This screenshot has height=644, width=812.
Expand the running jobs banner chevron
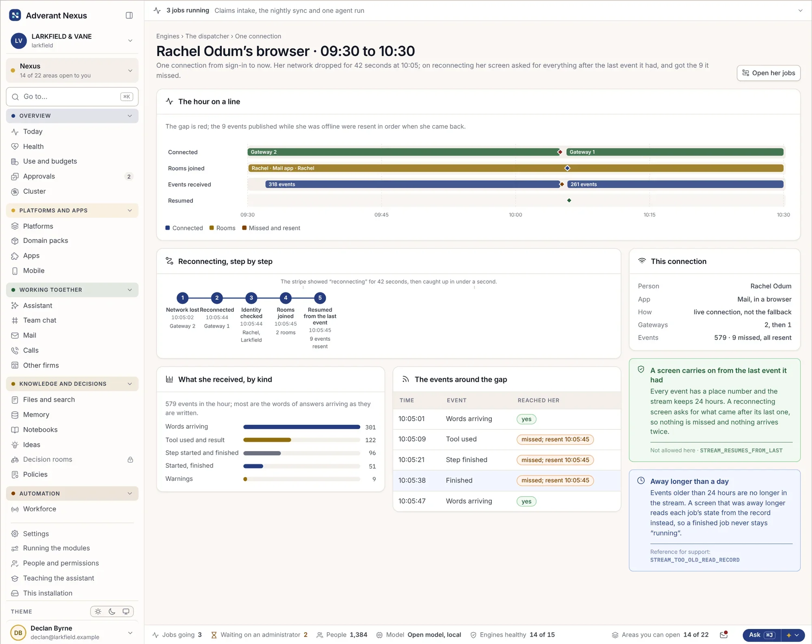(800, 11)
